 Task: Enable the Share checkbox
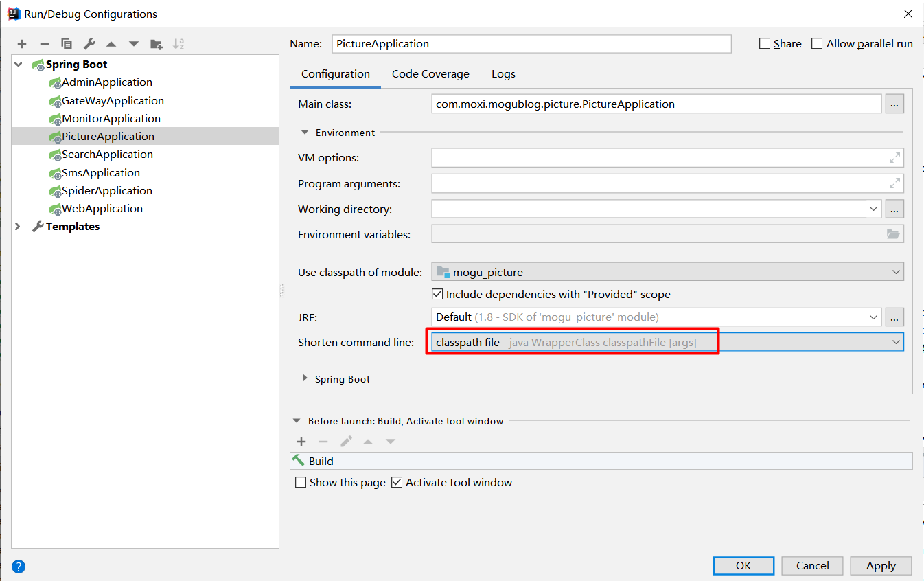(765, 44)
